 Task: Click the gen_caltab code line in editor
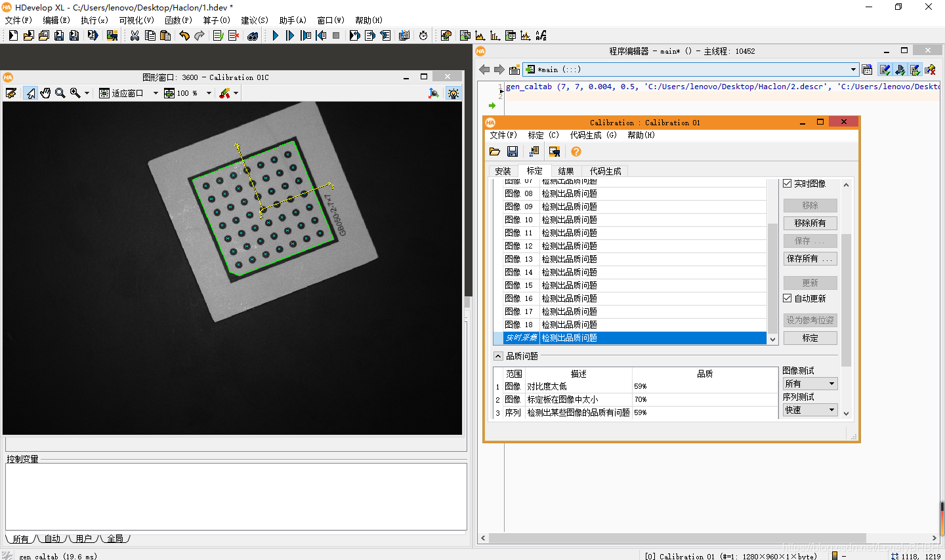(722, 87)
